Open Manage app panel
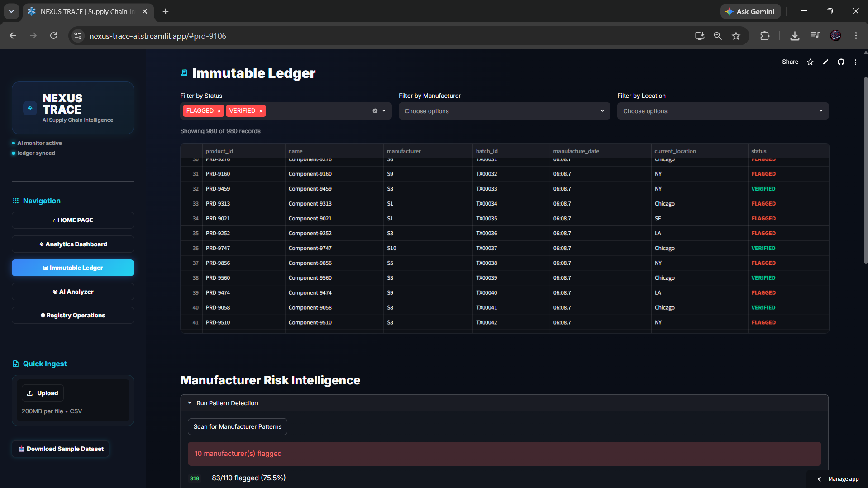This screenshot has height=488, width=868. pyautogui.click(x=838, y=479)
